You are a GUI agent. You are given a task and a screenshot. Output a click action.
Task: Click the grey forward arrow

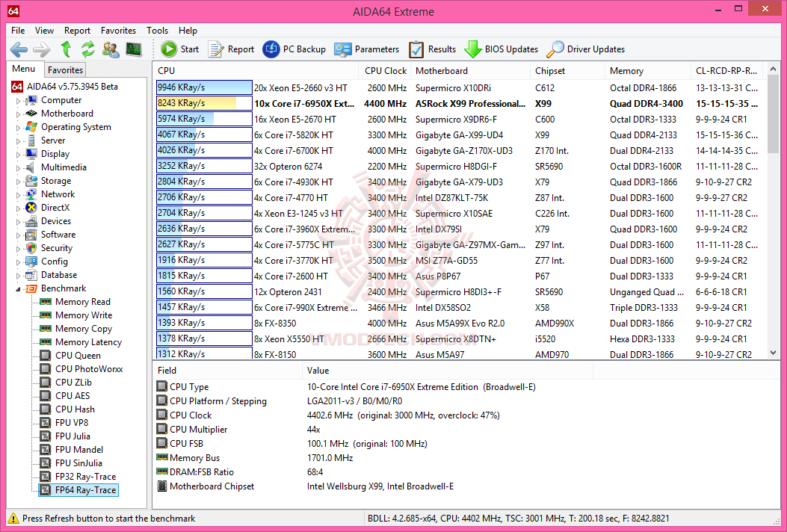coord(42,49)
